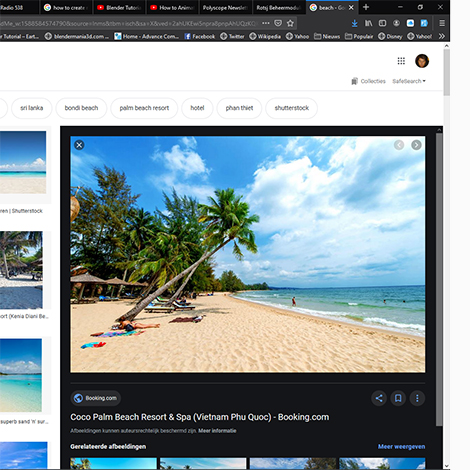This screenshot has height=470, width=470.
Task: Select the 'phan thiet' filter chip
Action: 239,108
